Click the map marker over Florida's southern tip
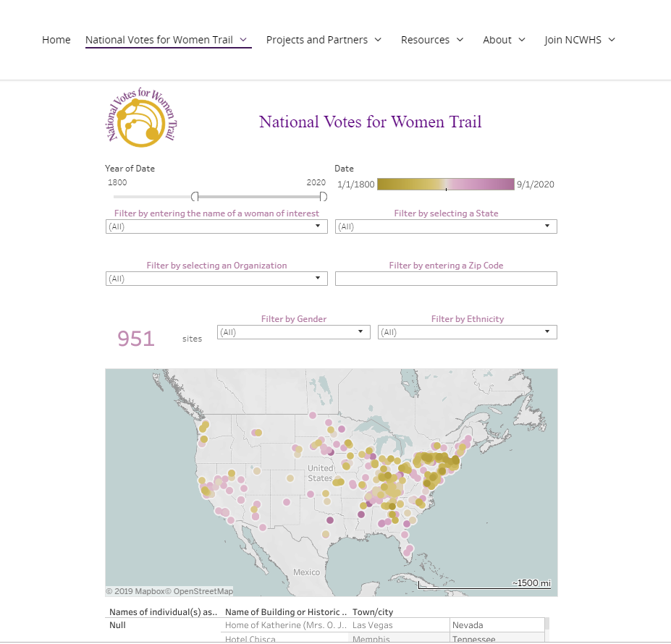This screenshot has height=644, width=671. point(407,553)
